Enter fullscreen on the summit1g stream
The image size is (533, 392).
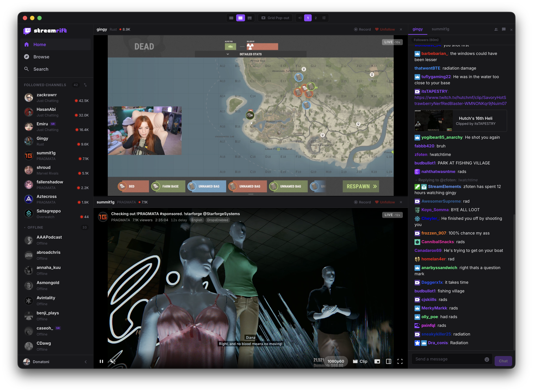400,361
